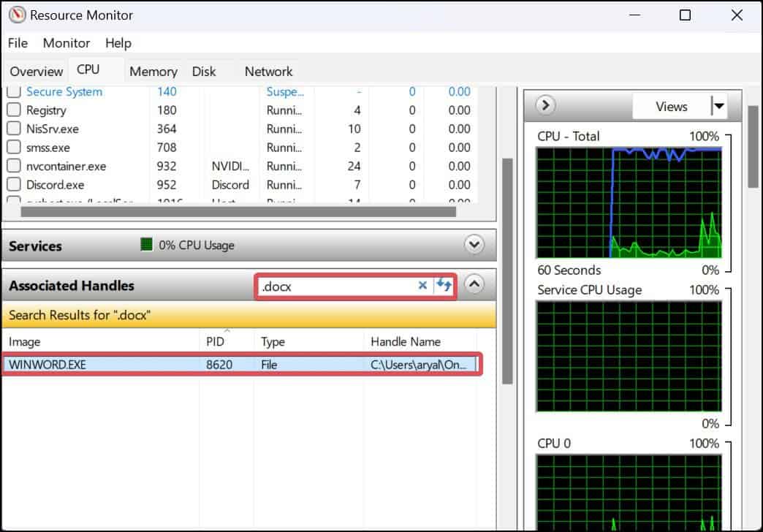This screenshot has height=532, width=763.
Task: Maximize the Resource Monitor window
Action: [685, 15]
